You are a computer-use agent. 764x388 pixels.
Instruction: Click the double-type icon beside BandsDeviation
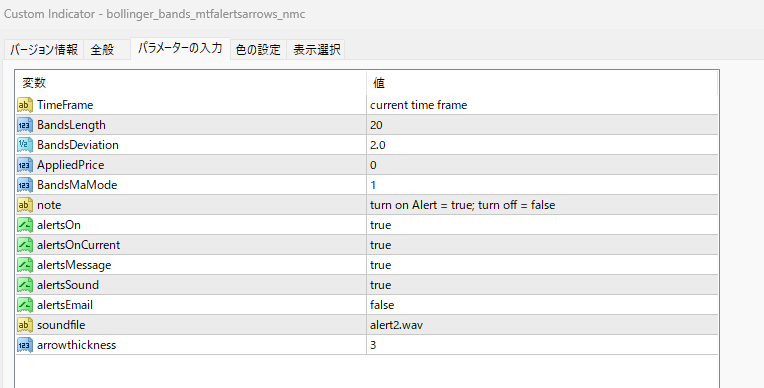(x=25, y=145)
